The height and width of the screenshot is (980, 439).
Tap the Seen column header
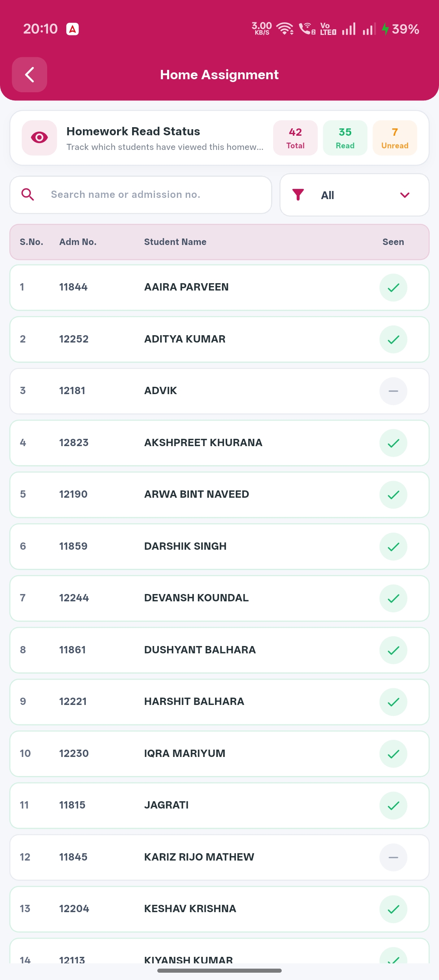pos(393,242)
